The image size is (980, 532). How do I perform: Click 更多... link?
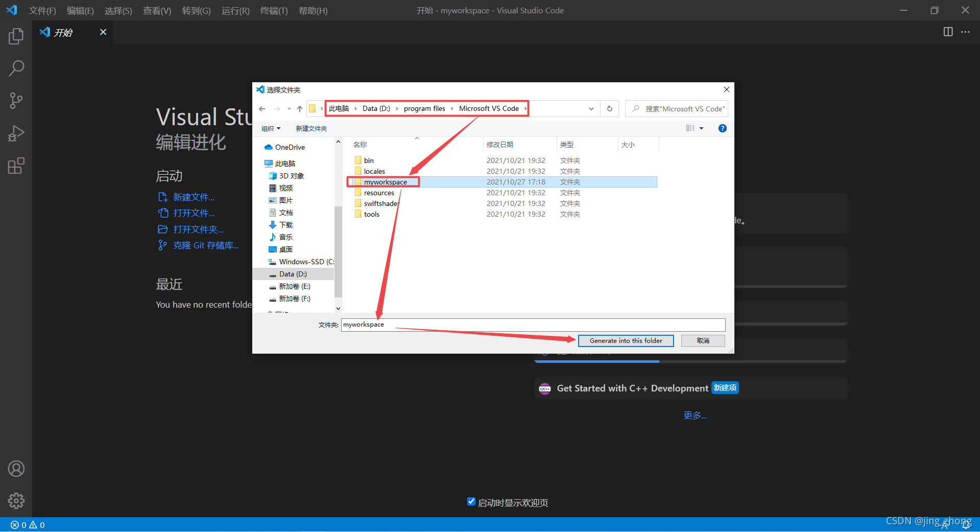coord(695,415)
